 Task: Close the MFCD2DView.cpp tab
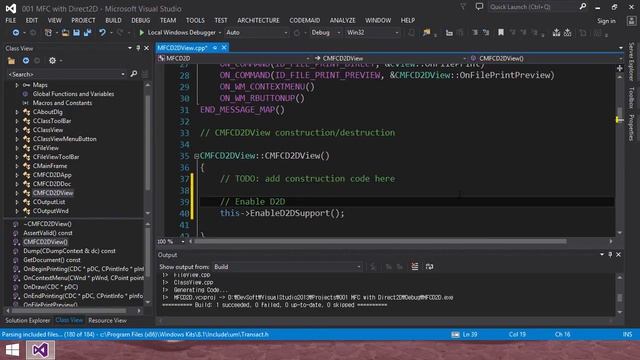tap(224, 48)
